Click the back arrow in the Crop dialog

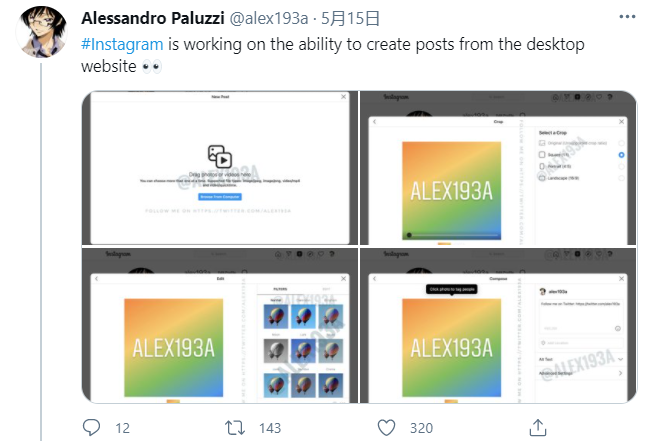tap(374, 122)
